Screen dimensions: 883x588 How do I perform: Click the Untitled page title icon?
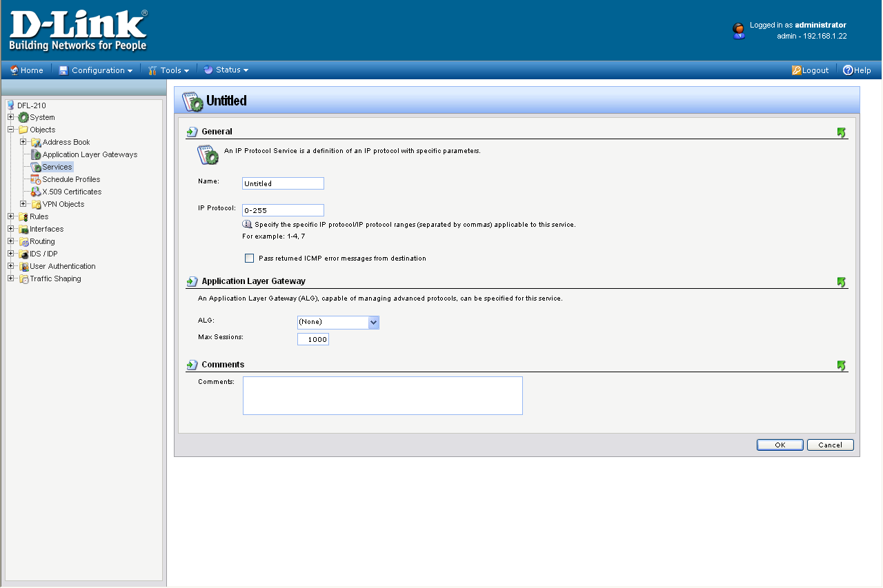pyautogui.click(x=192, y=101)
